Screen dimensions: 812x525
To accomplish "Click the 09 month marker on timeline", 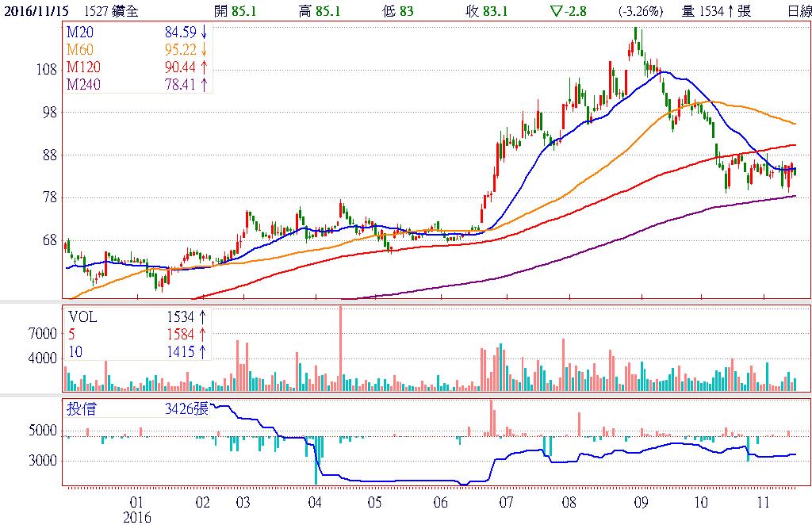I will click(641, 502).
